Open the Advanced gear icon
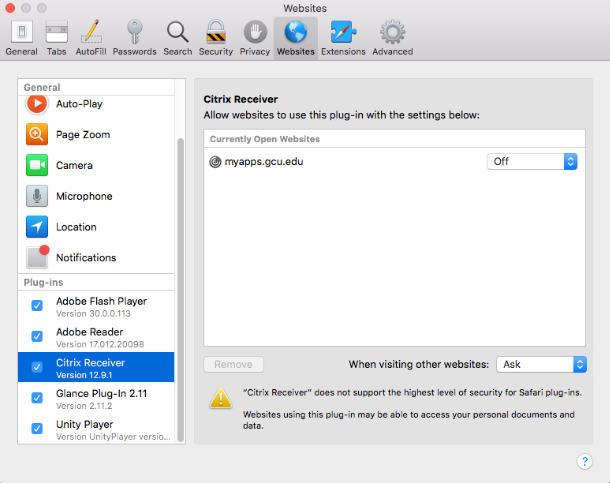The width and height of the screenshot is (610, 483). click(x=393, y=32)
